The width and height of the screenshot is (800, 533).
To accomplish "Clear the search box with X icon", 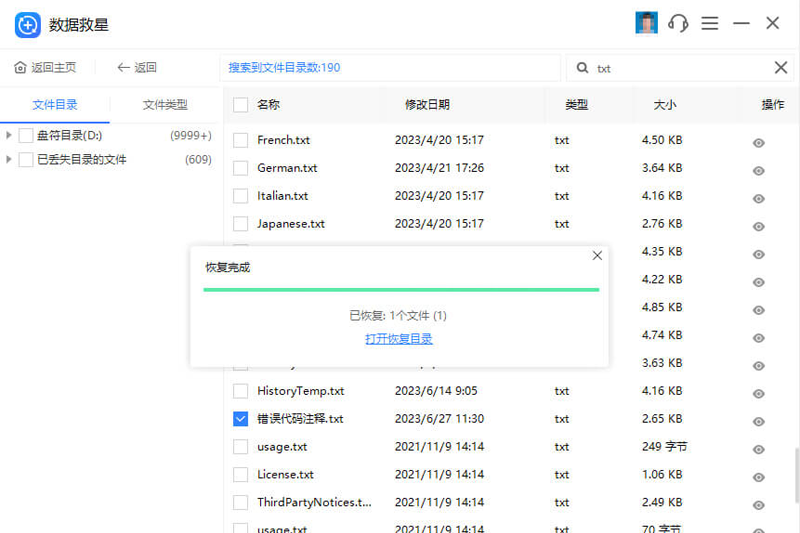I will 781,68.
